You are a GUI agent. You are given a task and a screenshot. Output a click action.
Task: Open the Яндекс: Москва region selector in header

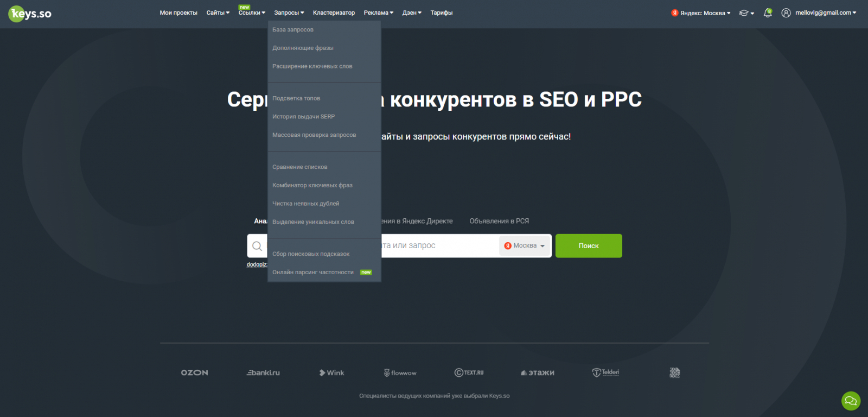pos(701,13)
